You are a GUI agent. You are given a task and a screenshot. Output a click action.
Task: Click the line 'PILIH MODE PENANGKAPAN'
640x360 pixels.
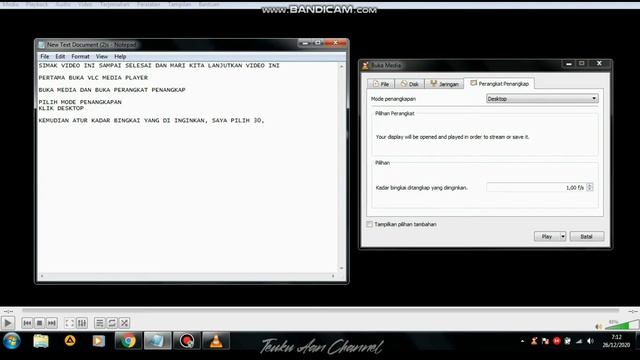coord(80,102)
